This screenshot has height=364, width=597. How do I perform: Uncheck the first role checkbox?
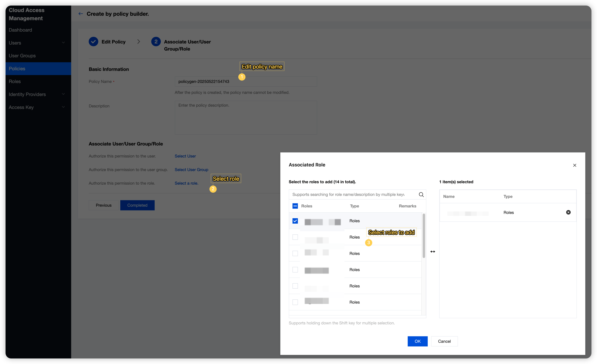[x=295, y=221]
